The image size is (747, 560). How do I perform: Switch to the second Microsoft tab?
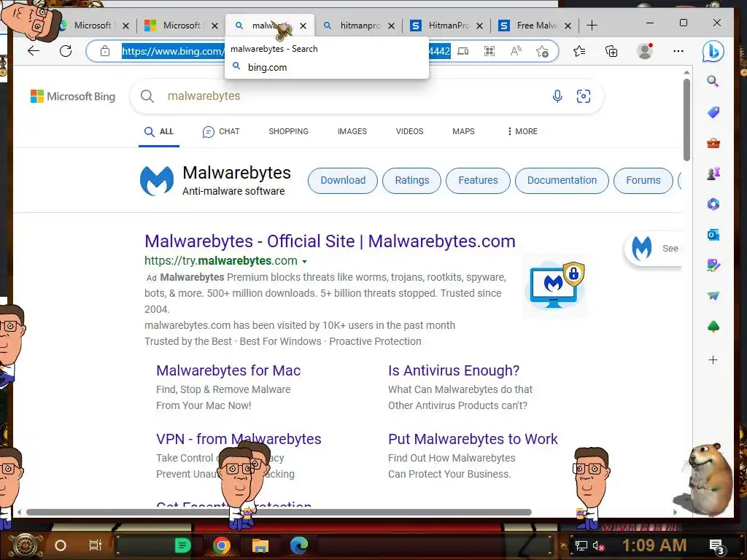tap(181, 26)
